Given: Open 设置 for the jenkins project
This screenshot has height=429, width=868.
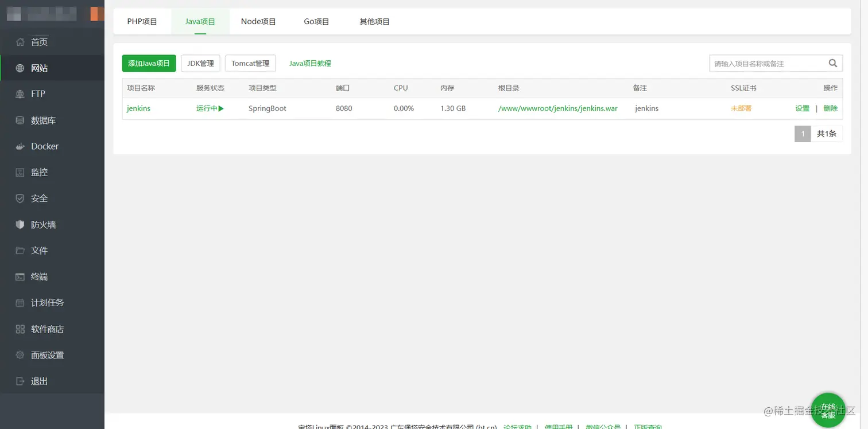Looking at the screenshot, I should [x=802, y=108].
